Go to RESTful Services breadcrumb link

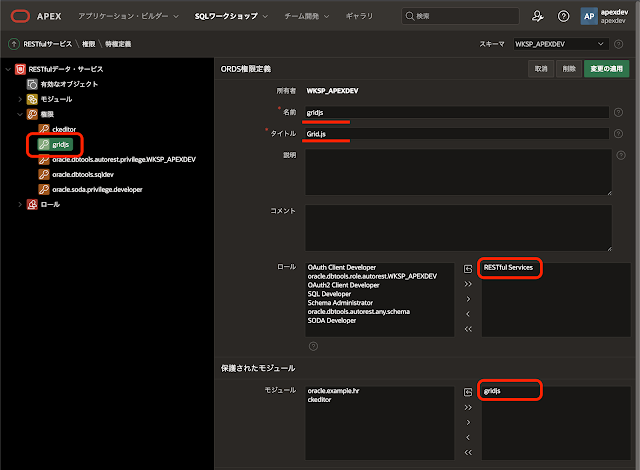[x=47, y=44]
